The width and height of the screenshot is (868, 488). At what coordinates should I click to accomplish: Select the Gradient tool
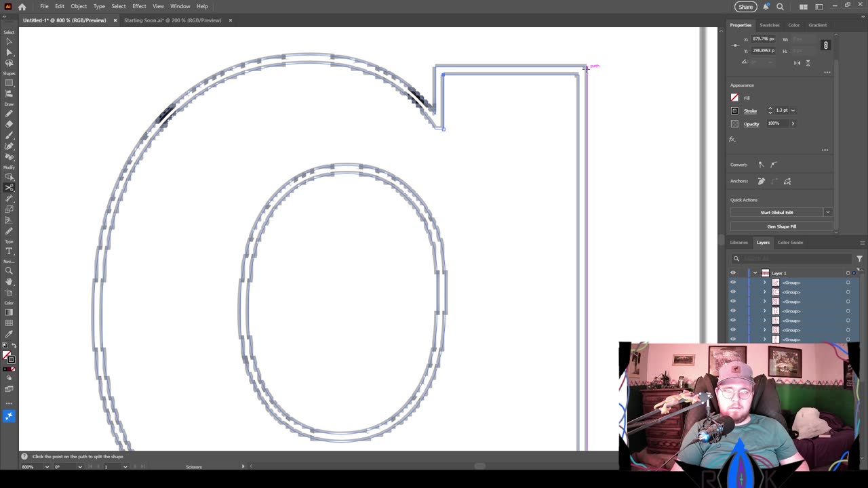click(x=9, y=312)
